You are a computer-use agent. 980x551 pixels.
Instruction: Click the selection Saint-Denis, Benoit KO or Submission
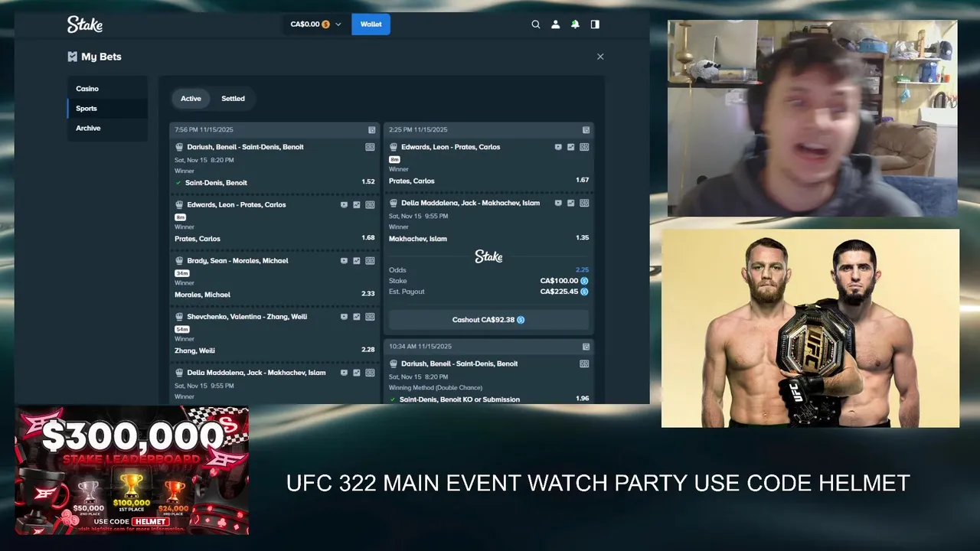(459, 399)
